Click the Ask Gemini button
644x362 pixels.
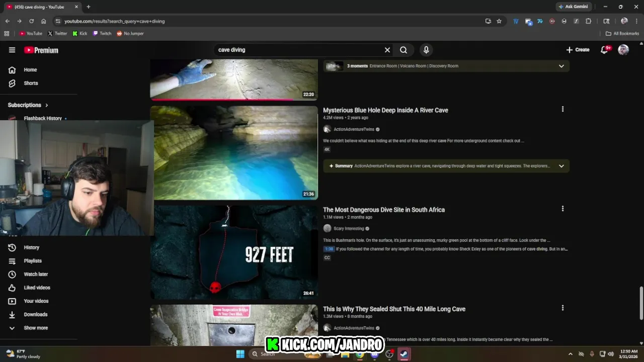pos(573,7)
